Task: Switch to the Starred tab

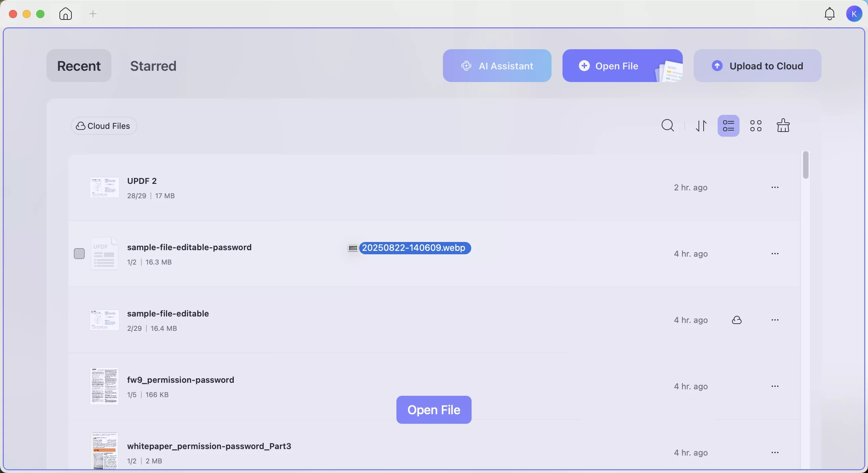Action: pyautogui.click(x=153, y=66)
